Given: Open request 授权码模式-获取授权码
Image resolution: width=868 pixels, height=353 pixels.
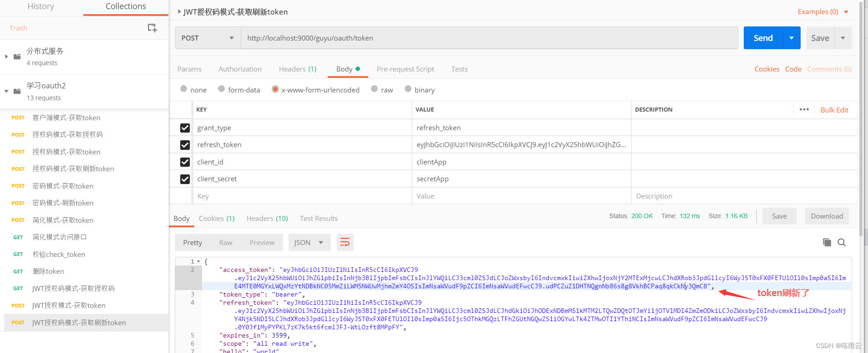Looking at the screenshot, I should (67, 134).
